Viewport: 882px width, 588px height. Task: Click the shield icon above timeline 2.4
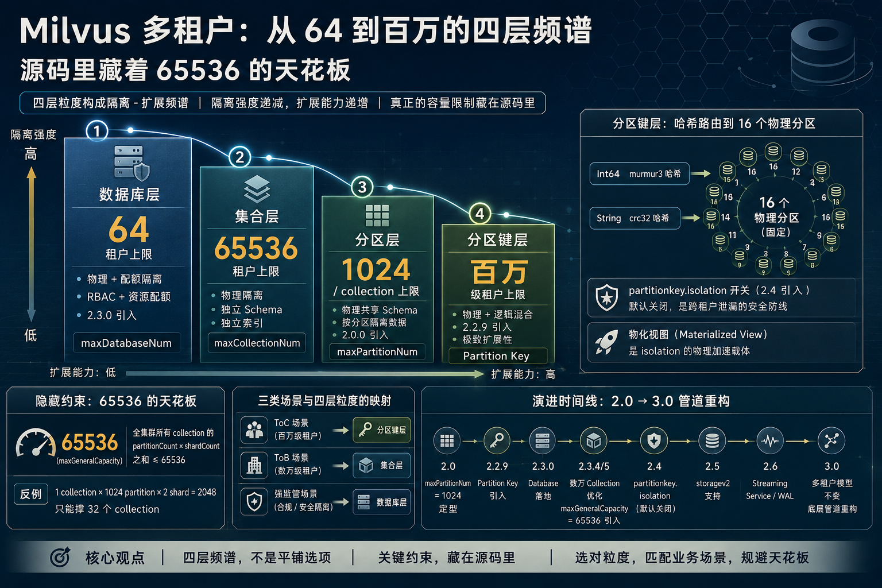(x=653, y=441)
